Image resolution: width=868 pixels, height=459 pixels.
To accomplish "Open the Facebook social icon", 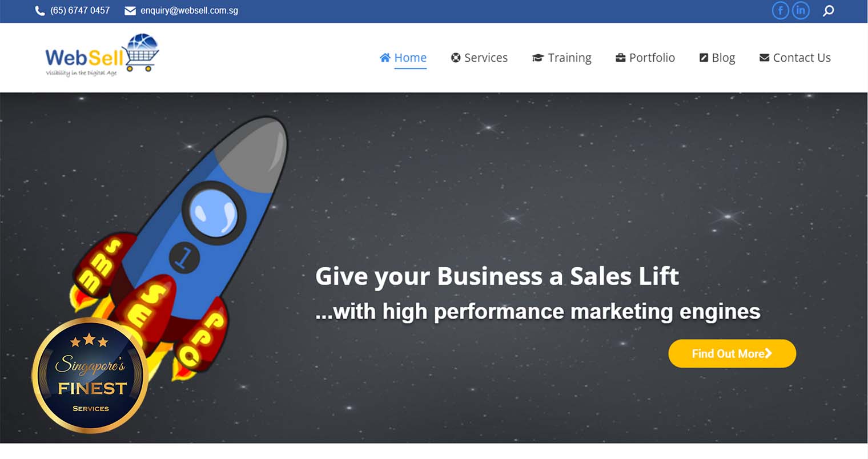I will coord(780,10).
